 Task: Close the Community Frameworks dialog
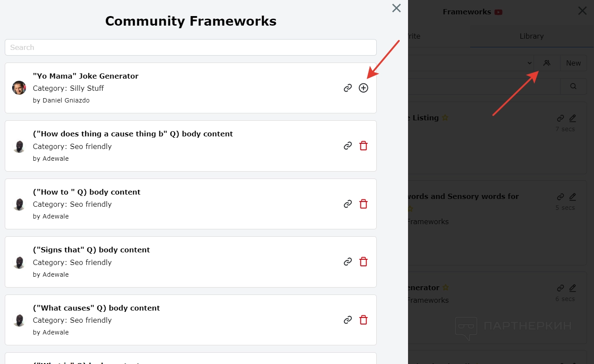(396, 8)
